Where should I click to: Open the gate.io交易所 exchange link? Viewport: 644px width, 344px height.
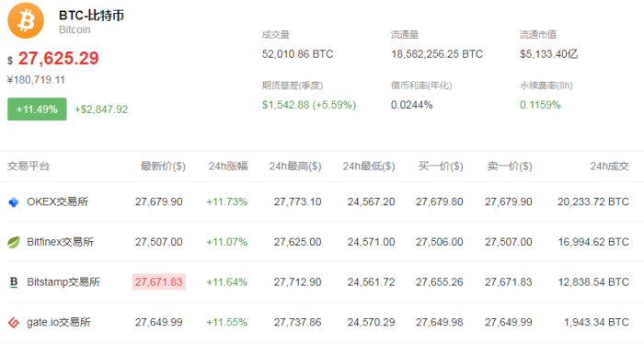click(x=59, y=322)
